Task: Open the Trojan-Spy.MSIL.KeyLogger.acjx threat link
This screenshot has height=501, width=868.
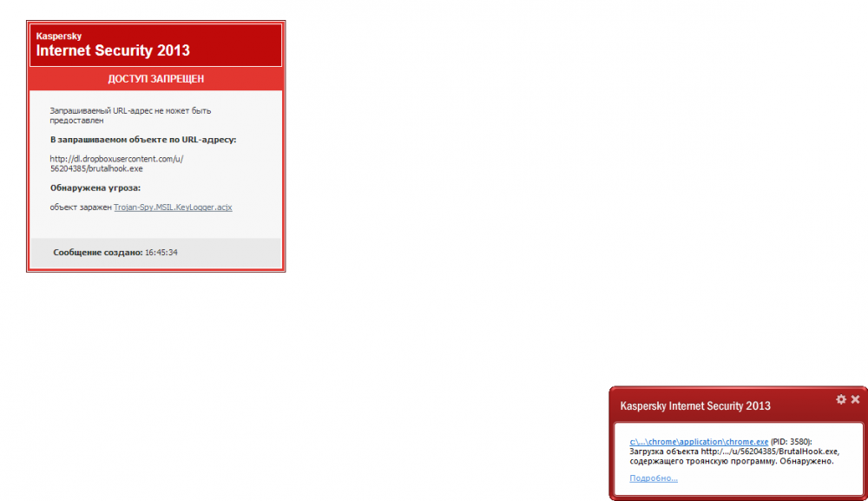Action: 173,207
